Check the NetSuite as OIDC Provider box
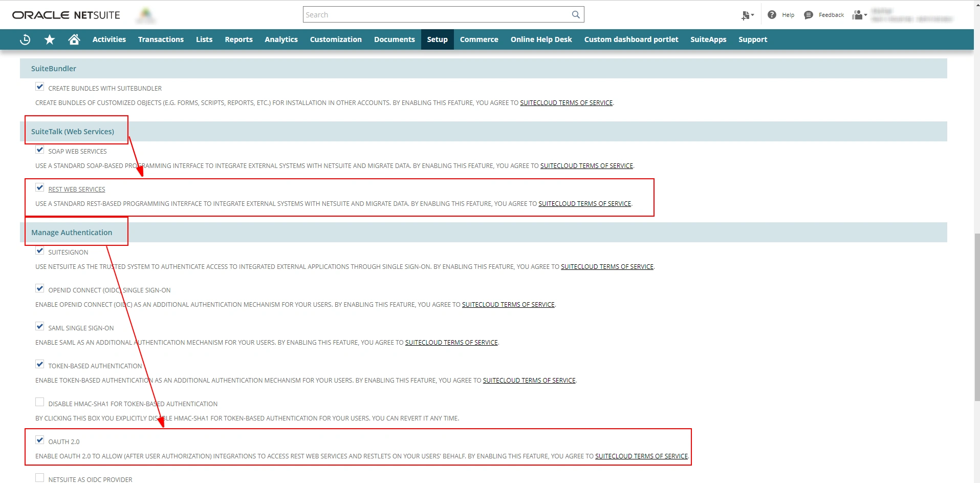980x483 pixels. tap(40, 478)
